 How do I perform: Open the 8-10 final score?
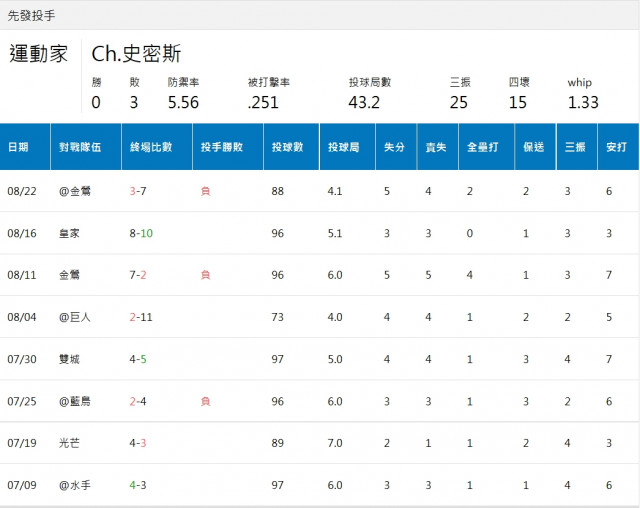pyautogui.click(x=141, y=233)
